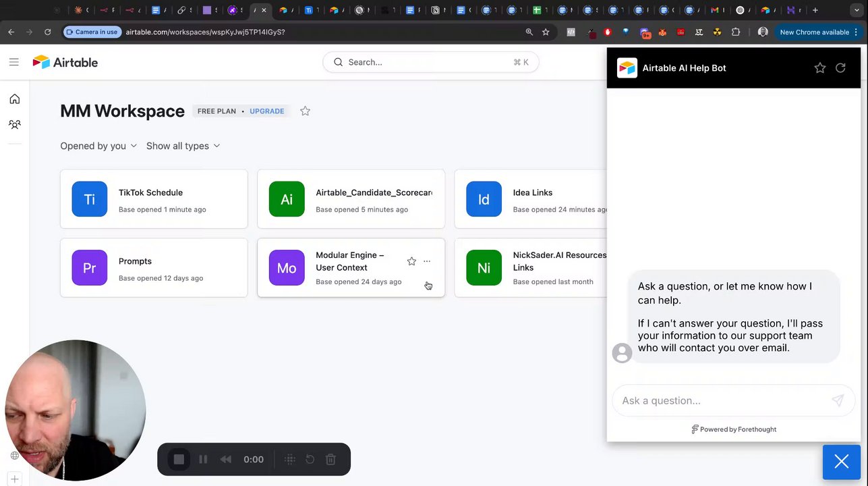
Task: Open the Chrome profile avatar
Action: coord(763,32)
